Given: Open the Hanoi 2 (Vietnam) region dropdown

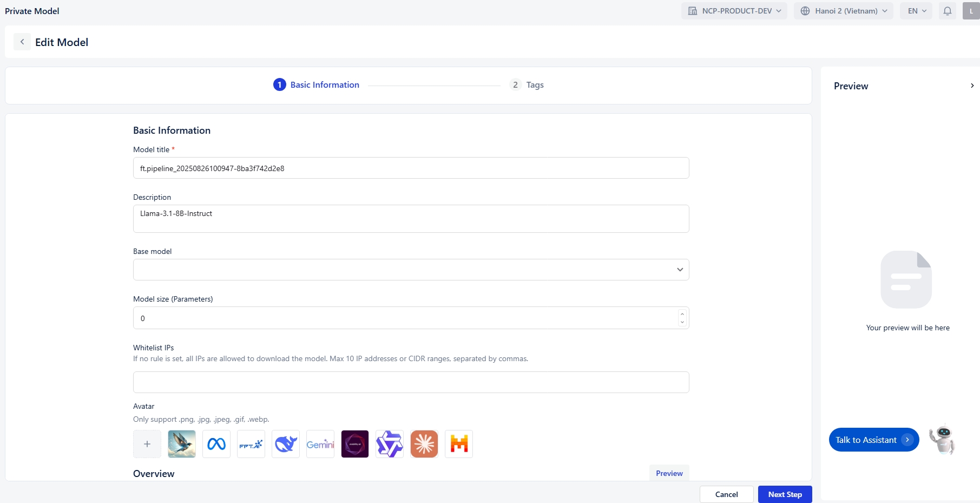Looking at the screenshot, I should tap(844, 11).
